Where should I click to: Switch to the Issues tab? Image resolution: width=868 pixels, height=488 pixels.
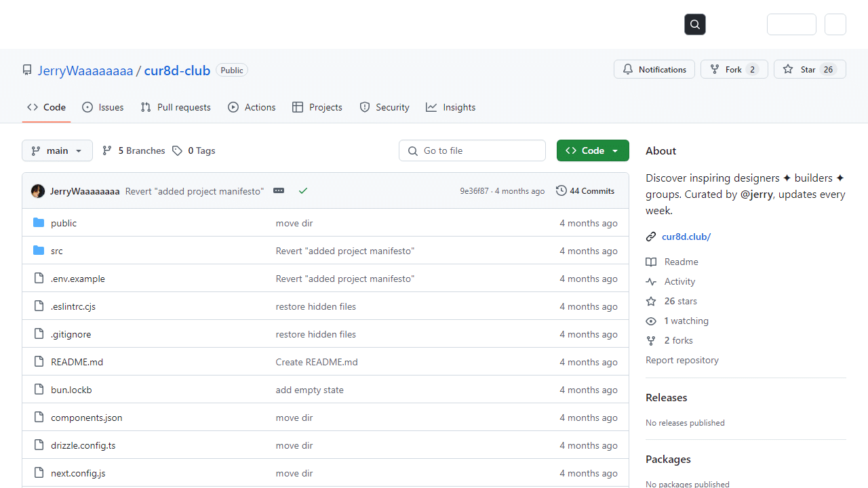click(x=103, y=107)
